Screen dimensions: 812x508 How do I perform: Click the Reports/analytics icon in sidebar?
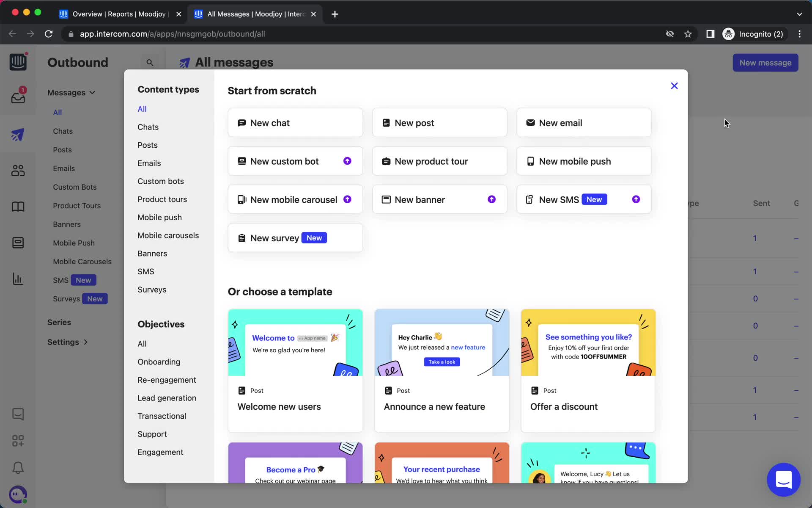[17, 279]
